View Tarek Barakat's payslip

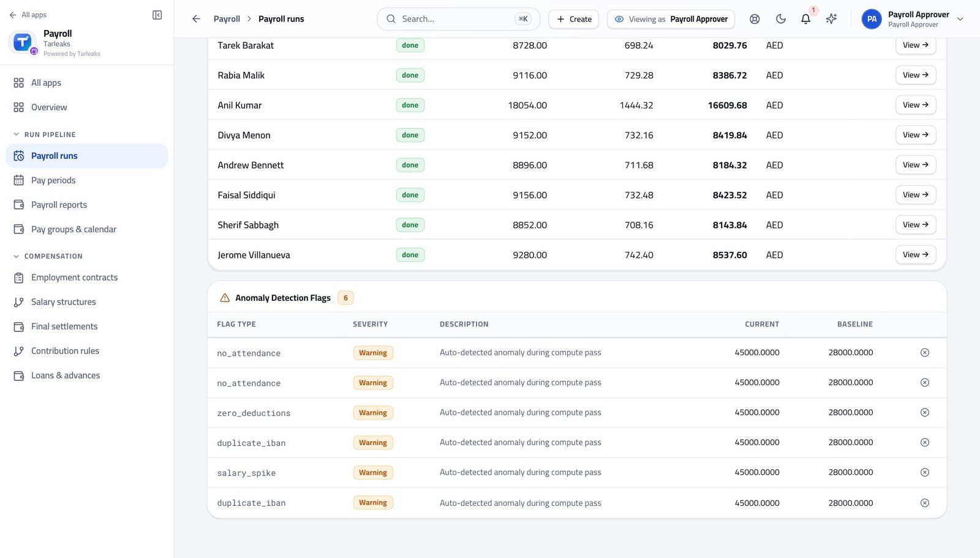(x=916, y=45)
